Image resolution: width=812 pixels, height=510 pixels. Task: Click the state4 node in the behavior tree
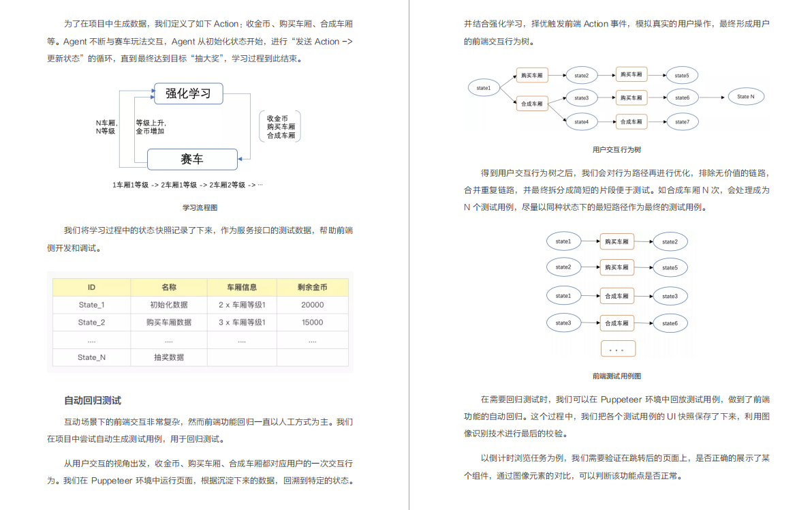click(x=582, y=122)
